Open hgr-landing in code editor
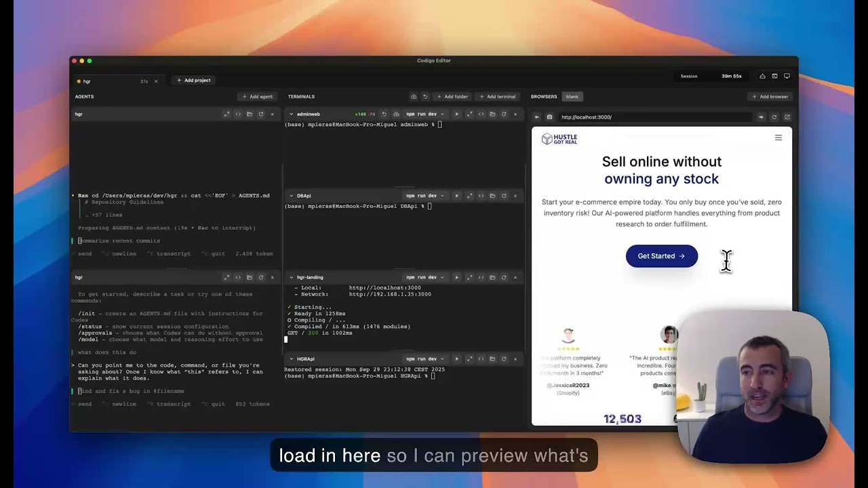The width and height of the screenshot is (868, 488). point(481,277)
